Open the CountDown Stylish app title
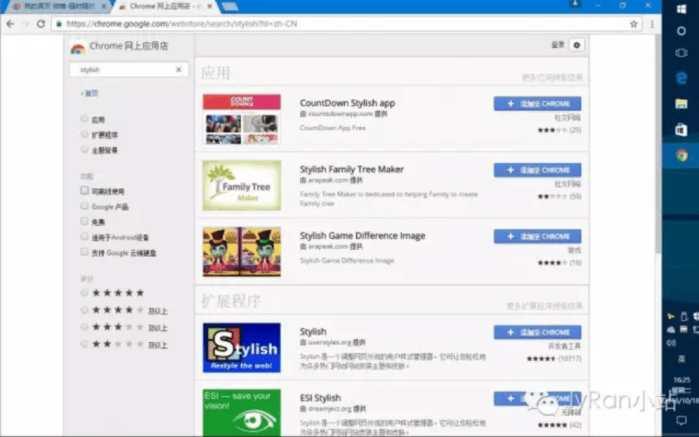Screen dimensions: 699x437 click(x=347, y=103)
